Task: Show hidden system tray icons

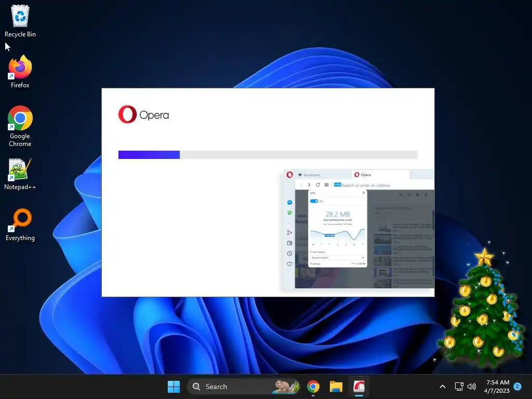Action: [x=443, y=387]
